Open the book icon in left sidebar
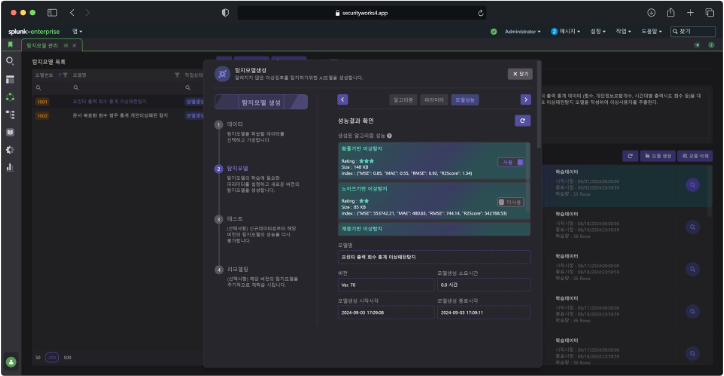The image size is (724, 376). 10,132
